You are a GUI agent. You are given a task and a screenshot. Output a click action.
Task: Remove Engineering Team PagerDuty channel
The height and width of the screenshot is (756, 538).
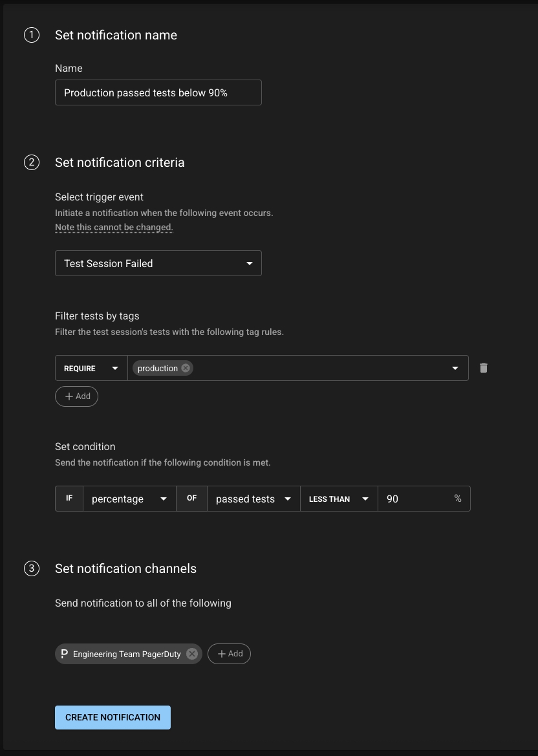tap(192, 654)
